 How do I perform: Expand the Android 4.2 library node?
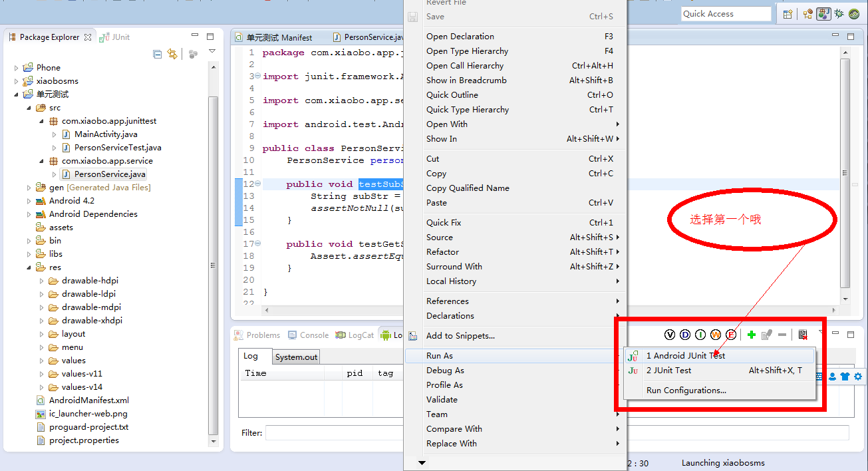point(29,201)
